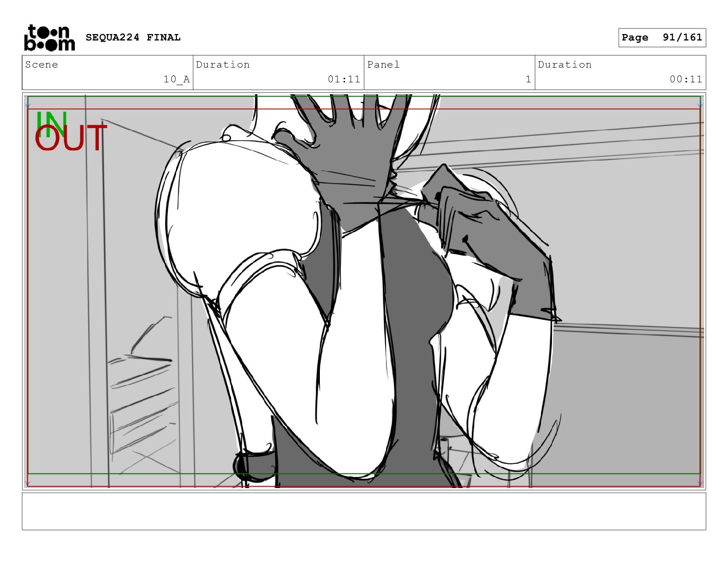Viewport: 728px width, 563px height.
Task: Click the 'Scene' header label
Action: tap(41, 64)
